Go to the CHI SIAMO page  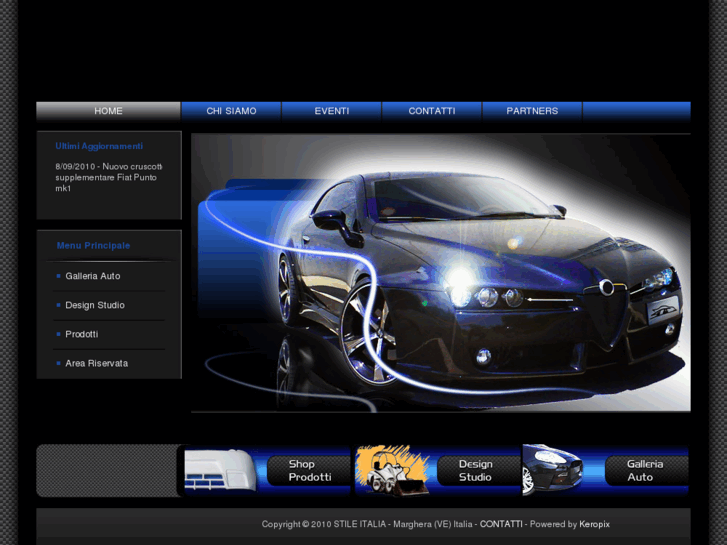point(231,111)
